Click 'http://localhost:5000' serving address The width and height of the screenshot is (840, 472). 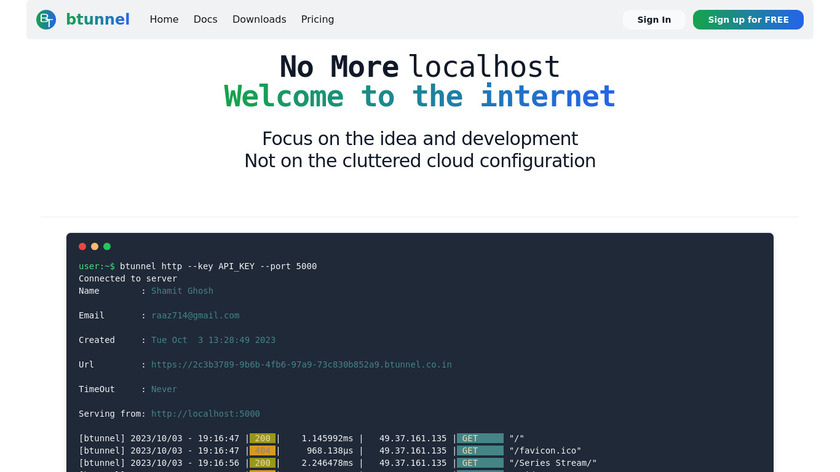click(x=205, y=414)
